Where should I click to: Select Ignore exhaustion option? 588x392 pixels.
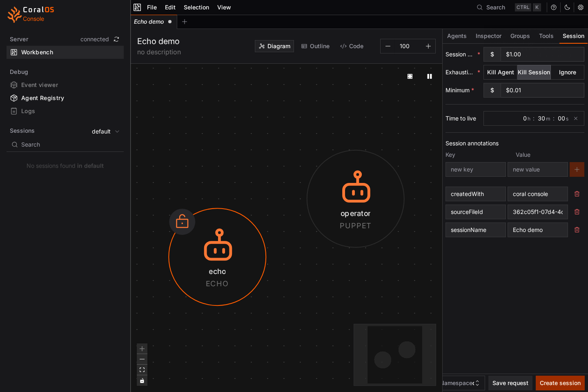(567, 72)
